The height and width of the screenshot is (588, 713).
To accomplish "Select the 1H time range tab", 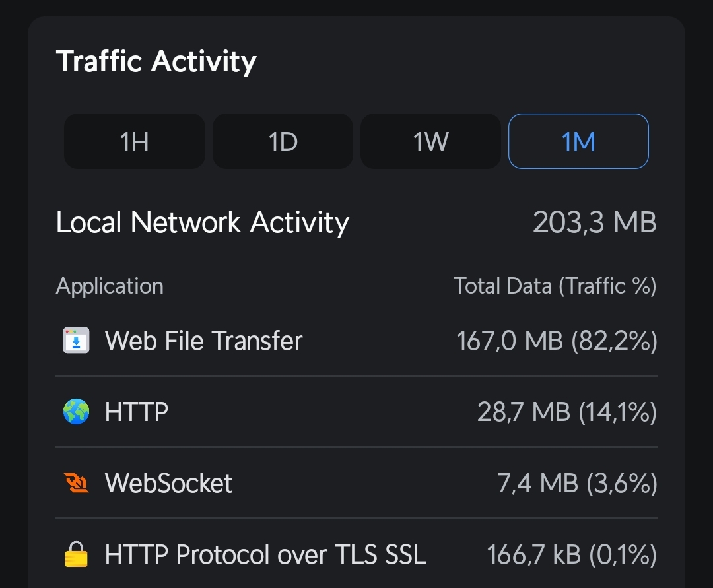I will tap(134, 141).
